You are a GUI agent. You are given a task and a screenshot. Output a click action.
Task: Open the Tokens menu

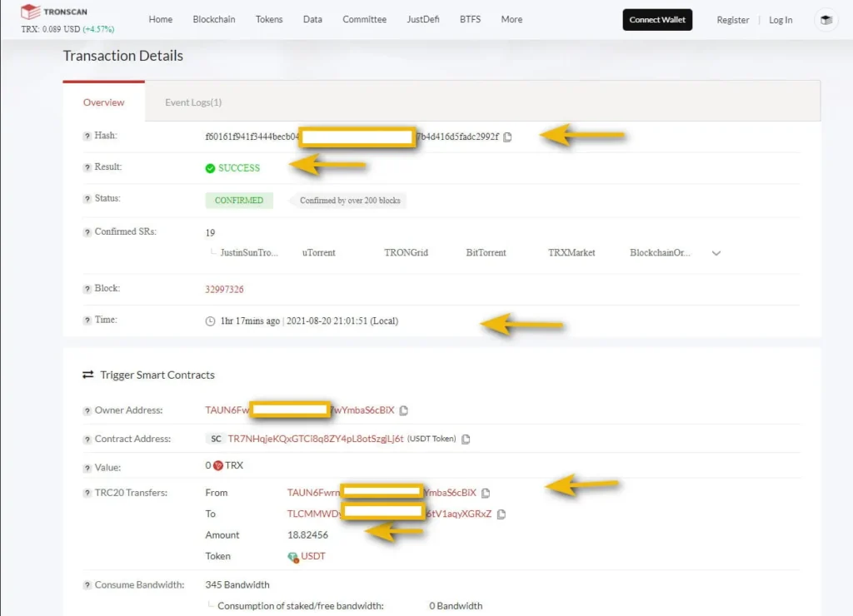click(x=269, y=20)
